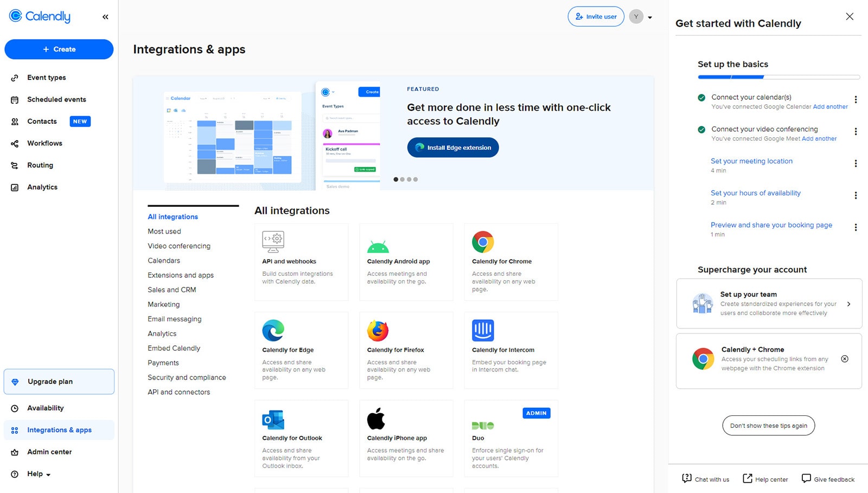Viewport: 868px width, 493px height.
Task: Click the Android robot icon
Action: click(x=378, y=246)
